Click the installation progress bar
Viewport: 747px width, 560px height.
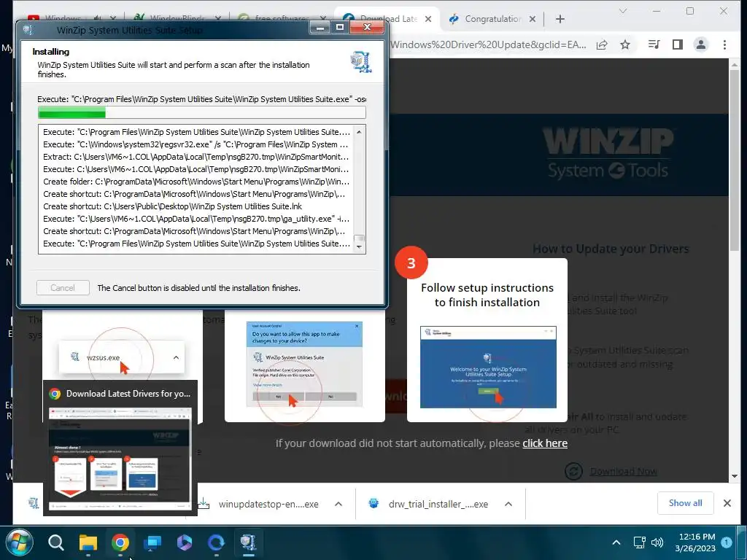(x=201, y=112)
